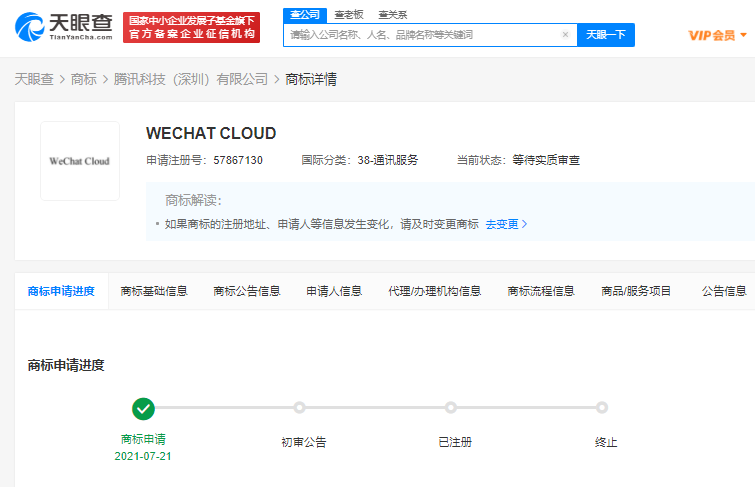Screen dimensions: 755x487
Task: Switch to 商标基础信息 tab
Action: (154, 291)
